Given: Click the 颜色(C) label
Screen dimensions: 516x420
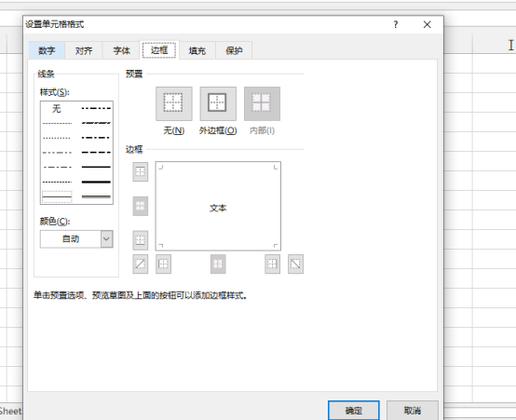Looking at the screenshot, I should 55,222.
